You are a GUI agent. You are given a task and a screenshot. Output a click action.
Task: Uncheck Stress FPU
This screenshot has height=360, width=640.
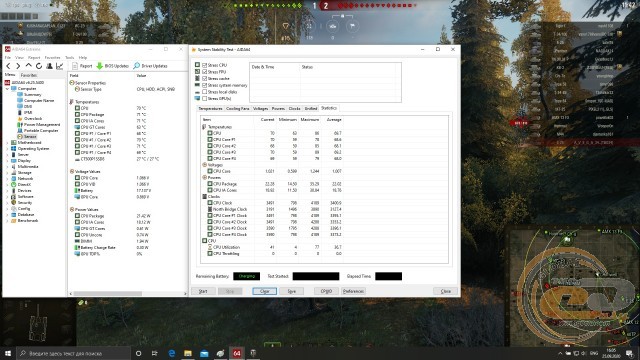(x=205, y=72)
